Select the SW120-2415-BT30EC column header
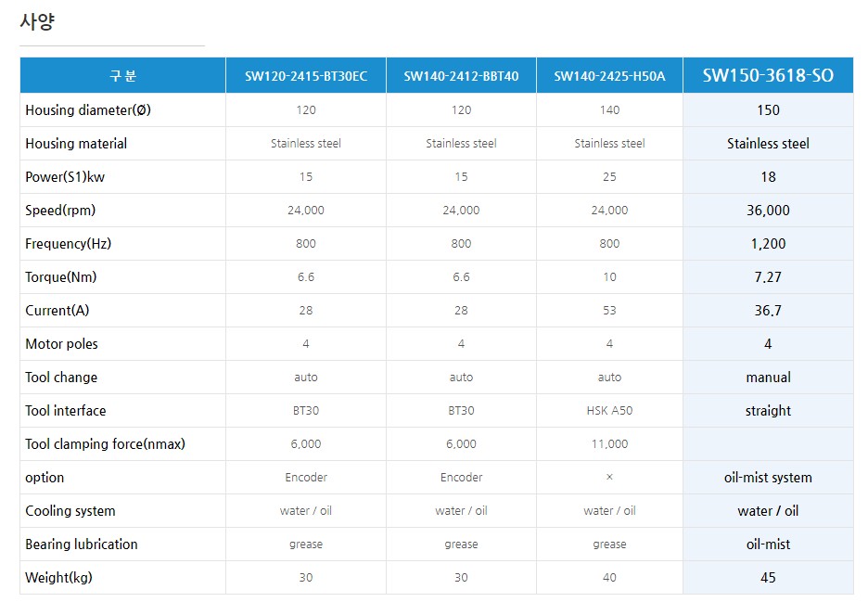Viewport: 868px width, 602px height. coord(306,76)
